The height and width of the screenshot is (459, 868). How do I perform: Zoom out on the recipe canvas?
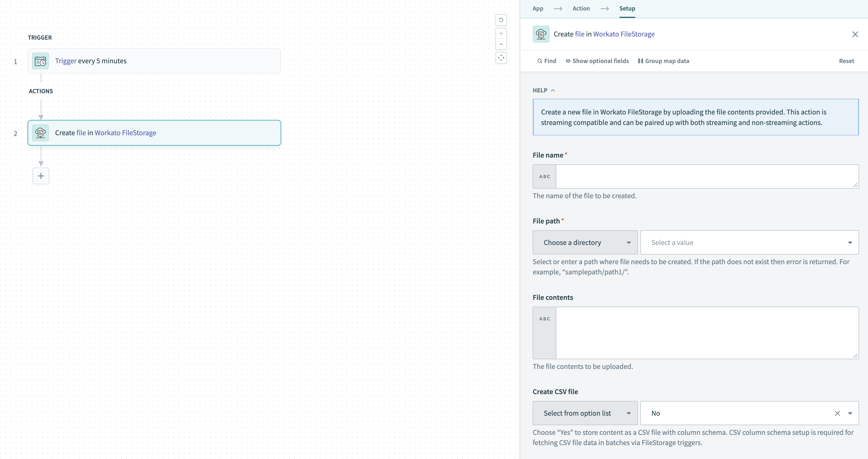coord(501,44)
